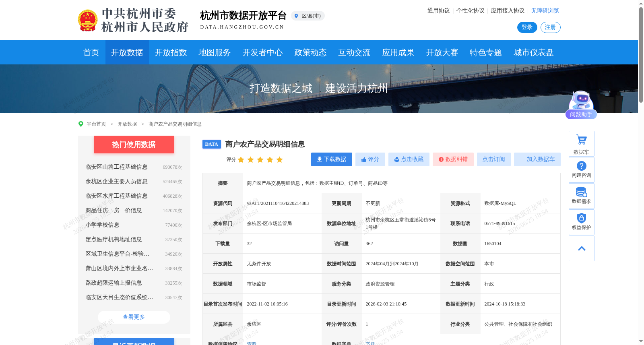This screenshot has height=345, width=644.
Task: Open 小学学校信息 dataset
Action: tap(103, 225)
